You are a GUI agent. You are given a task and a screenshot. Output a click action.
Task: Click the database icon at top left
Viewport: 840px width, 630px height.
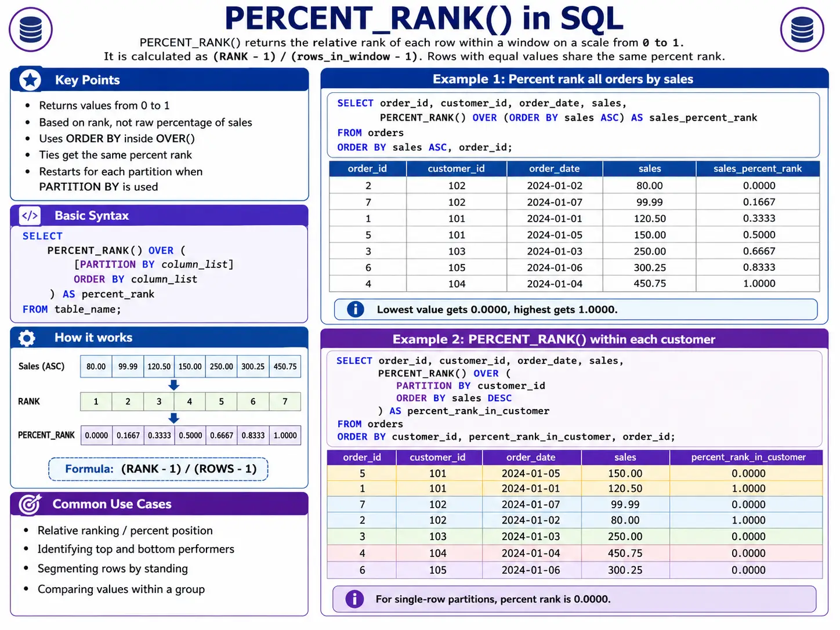[31, 29]
